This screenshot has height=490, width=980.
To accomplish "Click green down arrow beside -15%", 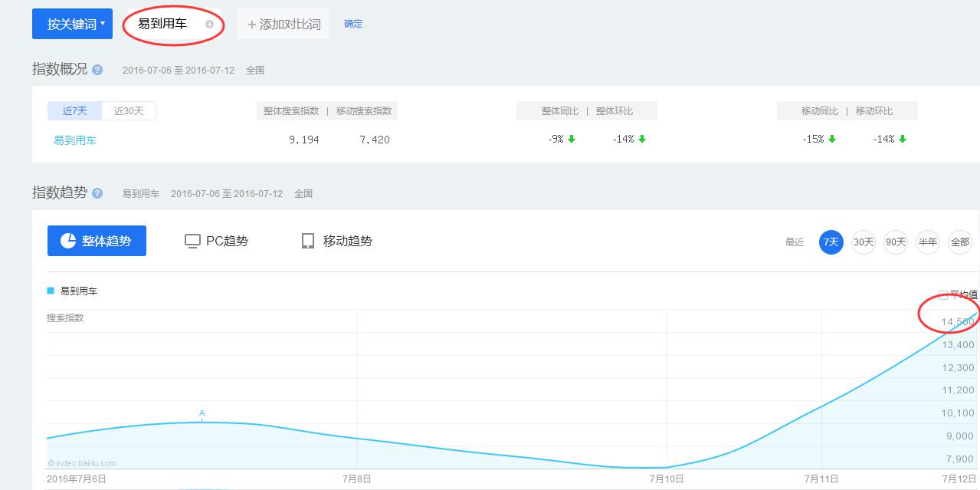I will click(x=832, y=139).
